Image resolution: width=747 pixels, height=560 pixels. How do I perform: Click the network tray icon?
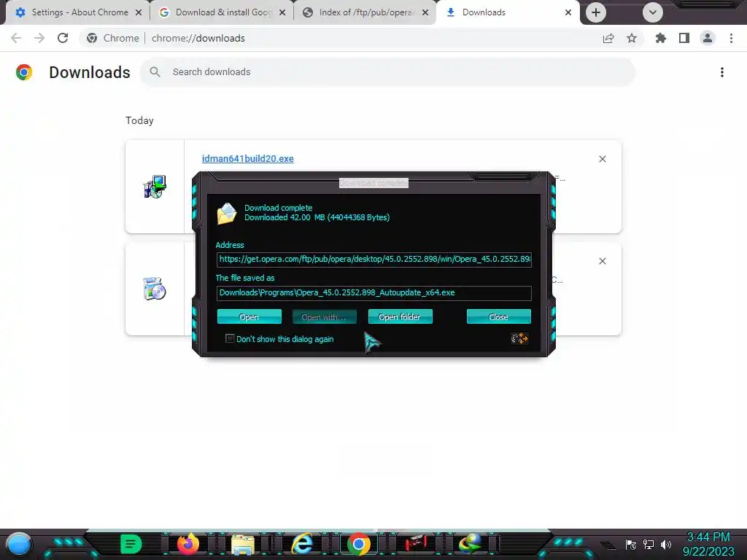(x=649, y=544)
